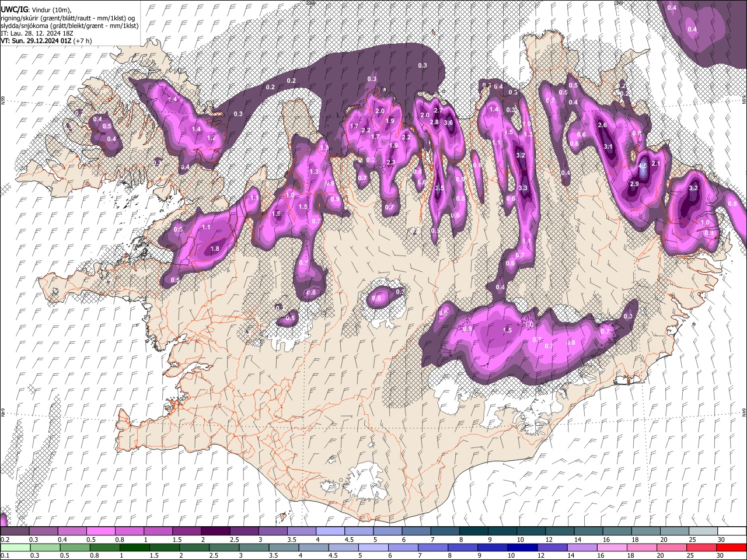Click the 3.6 precipitation value on the map

[x=448, y=123]
